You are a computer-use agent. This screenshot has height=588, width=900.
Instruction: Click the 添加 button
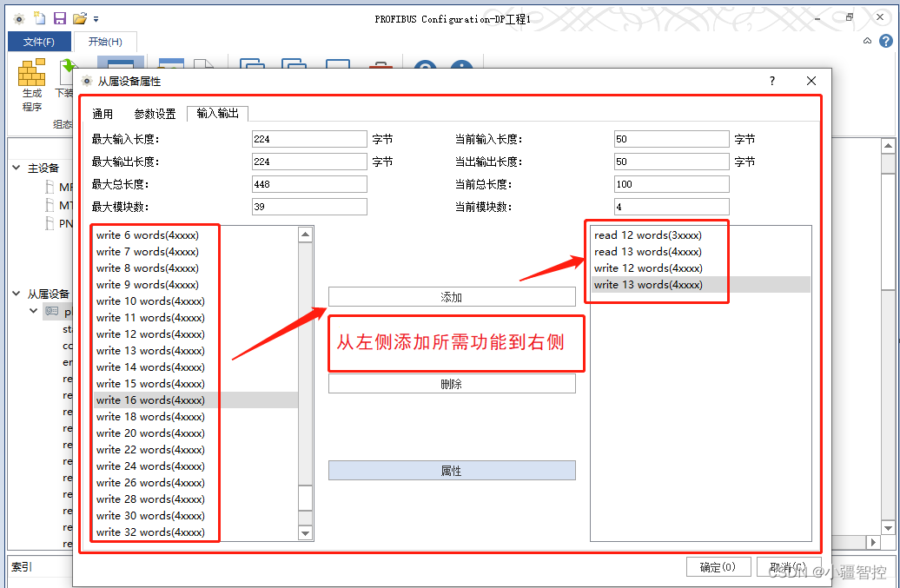pyautogui.click(x=452, y=296)
